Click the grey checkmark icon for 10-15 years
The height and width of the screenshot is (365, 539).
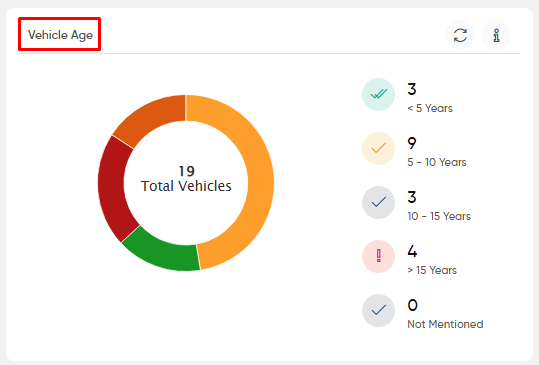[x=378, y=202]
